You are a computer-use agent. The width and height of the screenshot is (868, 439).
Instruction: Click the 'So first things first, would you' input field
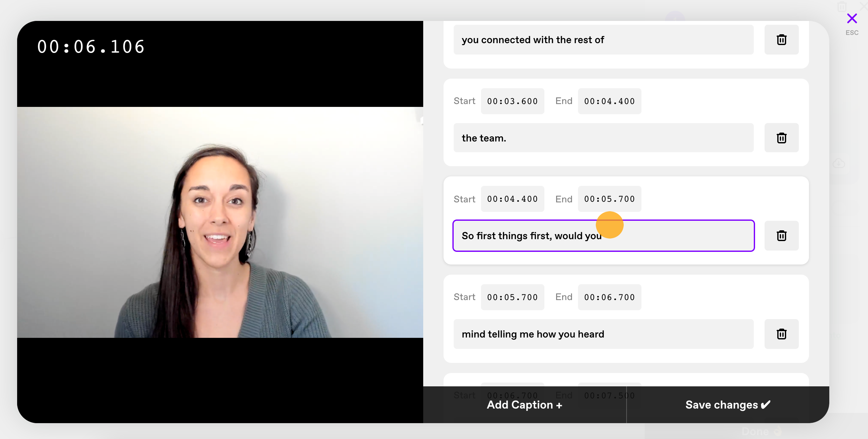(x=603, y=236)
